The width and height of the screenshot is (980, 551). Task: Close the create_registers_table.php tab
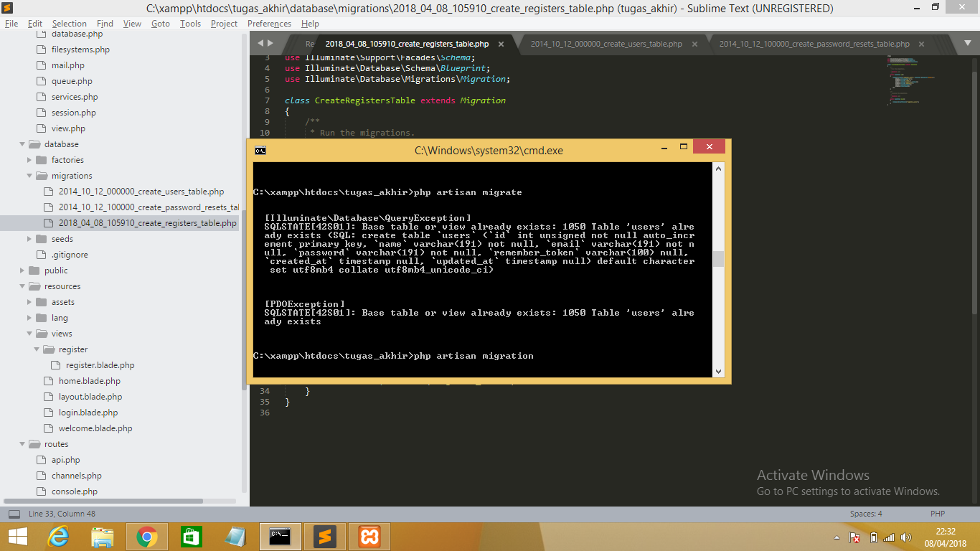pos(501,44)
